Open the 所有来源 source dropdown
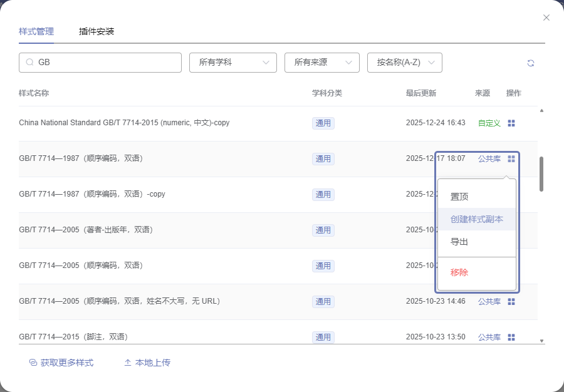Viewport: 564px width, 392px height. pos(321,63)
